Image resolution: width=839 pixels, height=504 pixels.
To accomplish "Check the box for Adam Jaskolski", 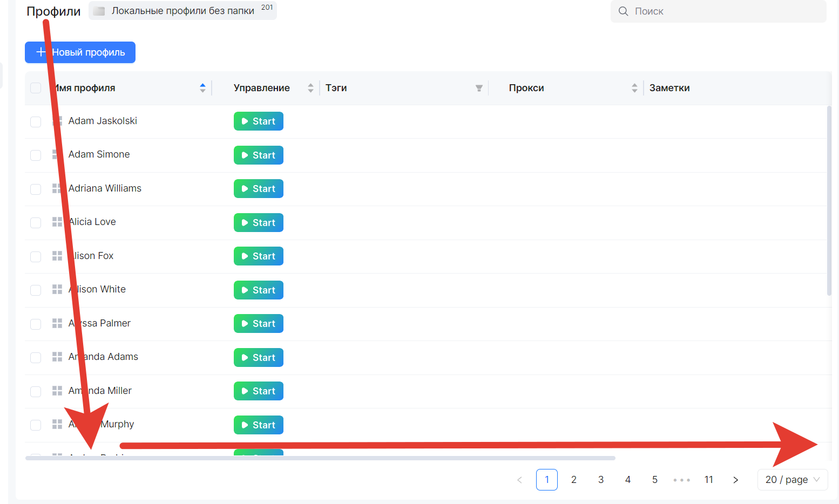I will point(36,121).
